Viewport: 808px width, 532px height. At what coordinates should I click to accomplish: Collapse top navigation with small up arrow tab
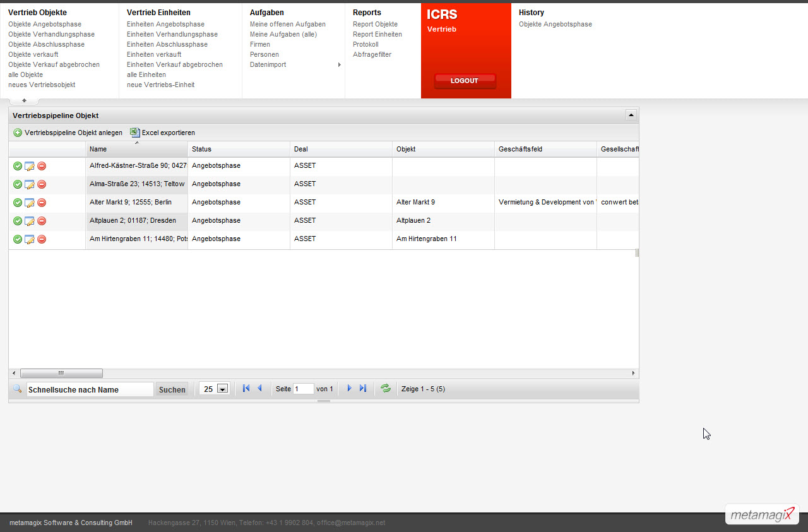click(24, 100)
